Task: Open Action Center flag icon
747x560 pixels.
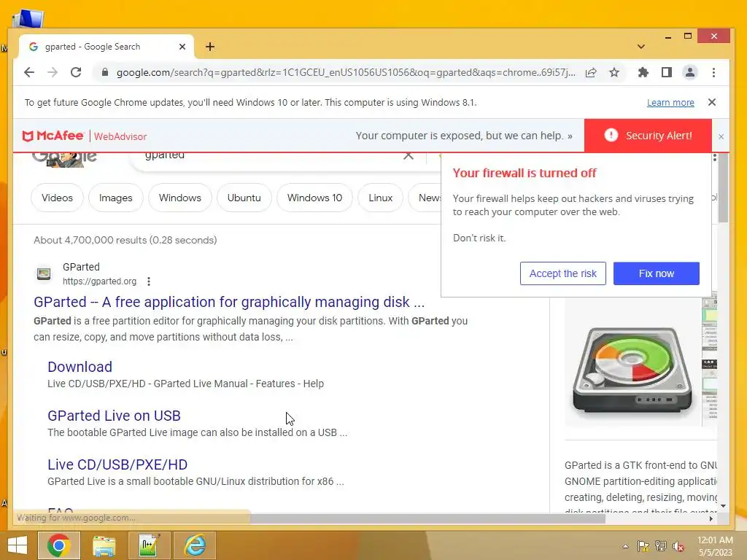Action: coord(643,546)
